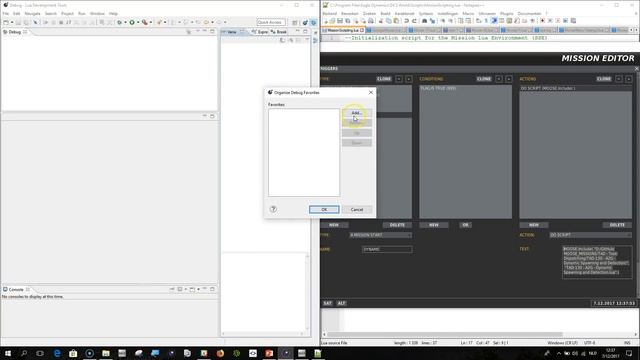Toggle the SAT map mode button
The image size is (640, 360).
(x=327, y=303)
